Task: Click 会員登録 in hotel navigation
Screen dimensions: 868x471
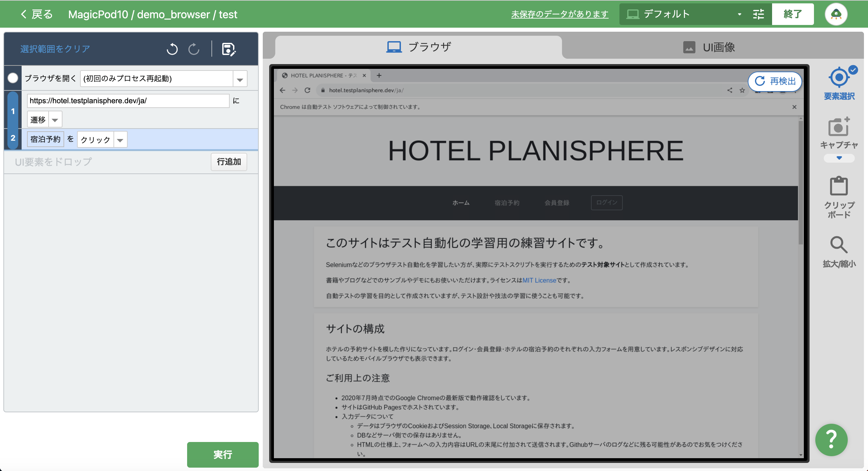Action: click(557, 203)
